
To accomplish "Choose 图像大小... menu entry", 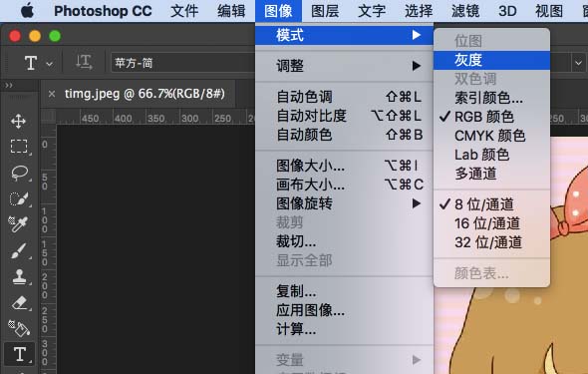I will tap(344, 166).
